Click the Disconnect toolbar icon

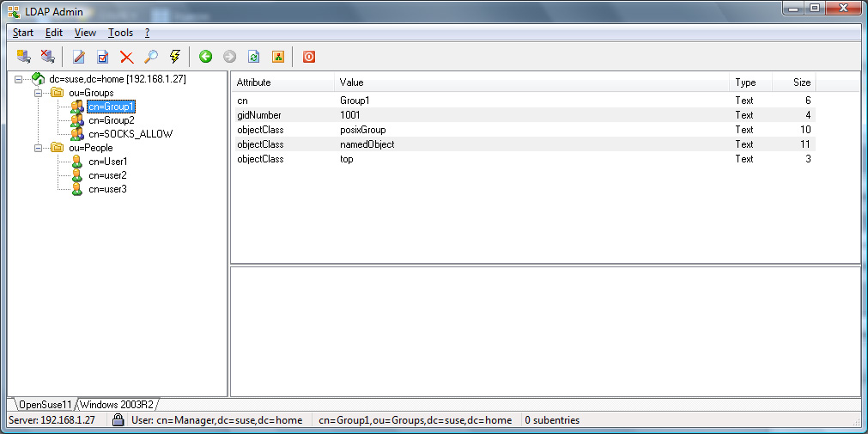(47, 56)
